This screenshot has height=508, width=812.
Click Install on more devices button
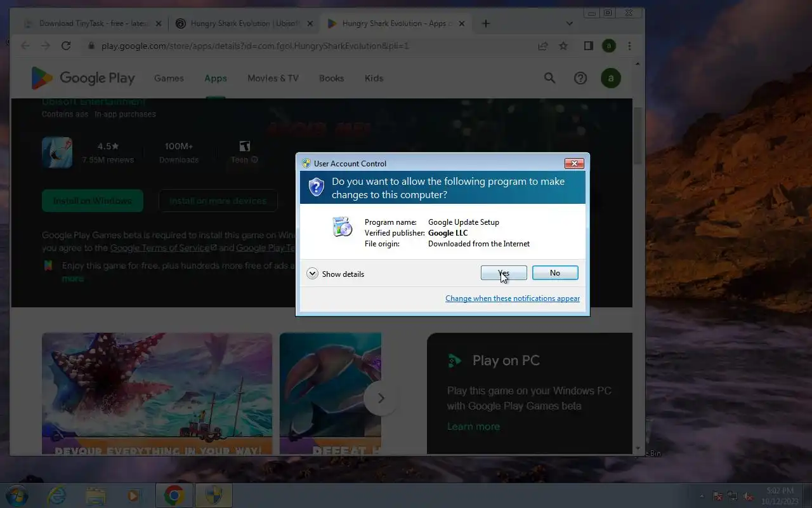click(218, 201)
